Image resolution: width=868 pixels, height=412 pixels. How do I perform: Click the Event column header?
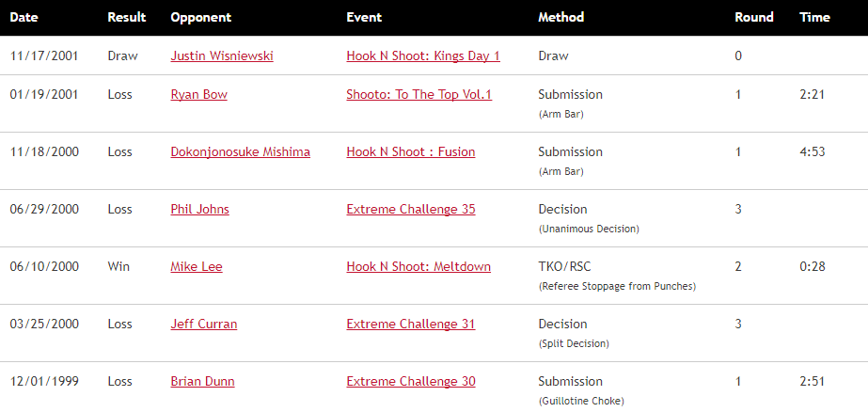click(364, 17)
